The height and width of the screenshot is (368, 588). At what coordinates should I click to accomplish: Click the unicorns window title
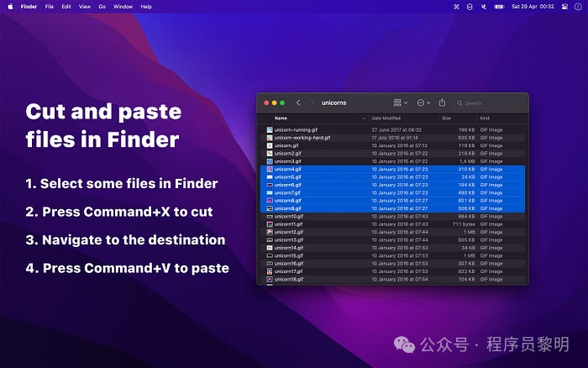[333, 103]
